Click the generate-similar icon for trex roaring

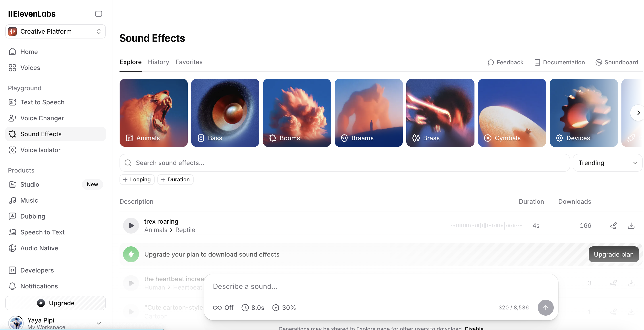coord(613,226)
